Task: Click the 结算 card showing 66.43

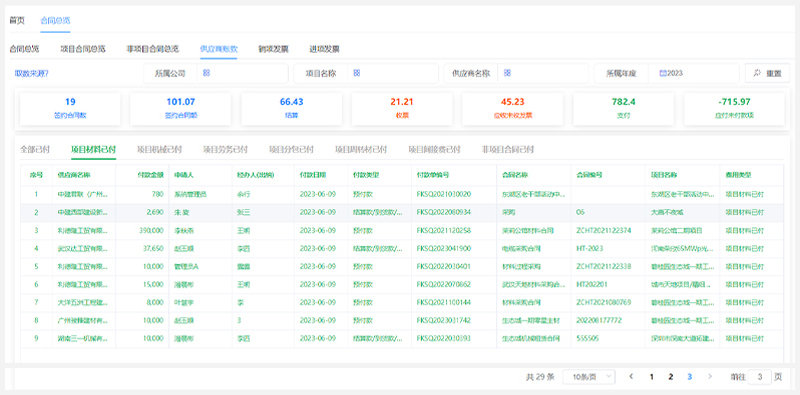Action: pyautogui.click(x=291, y=109)
